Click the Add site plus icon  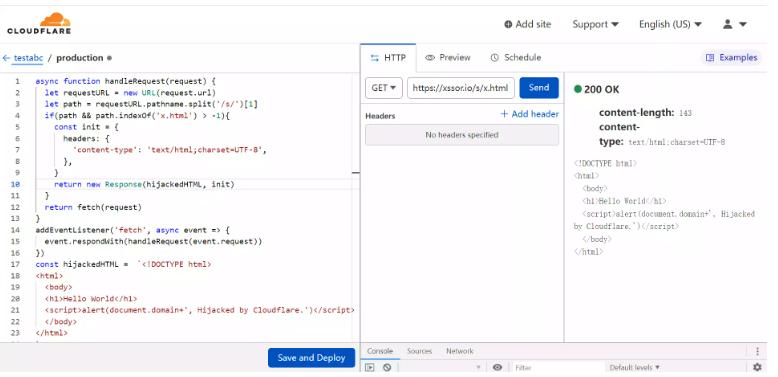pos(508,24)
